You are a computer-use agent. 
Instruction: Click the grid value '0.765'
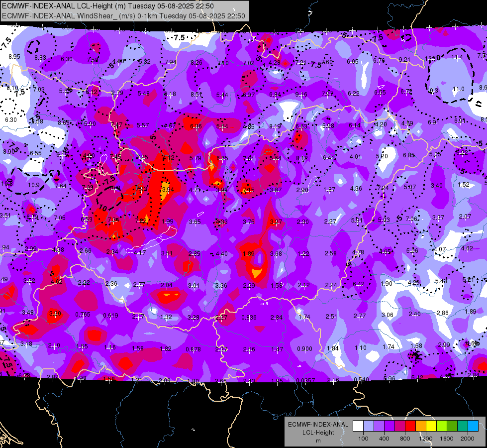coord(83,315)
